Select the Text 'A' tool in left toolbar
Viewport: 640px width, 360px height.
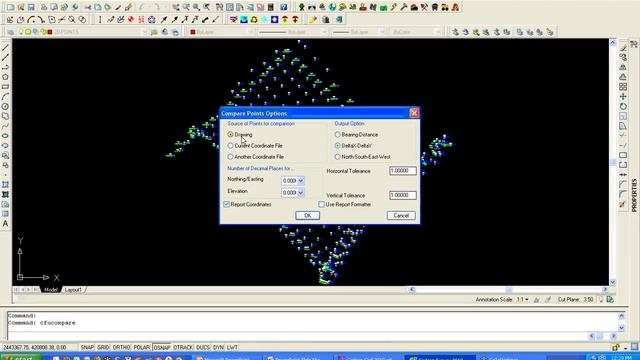5,224
